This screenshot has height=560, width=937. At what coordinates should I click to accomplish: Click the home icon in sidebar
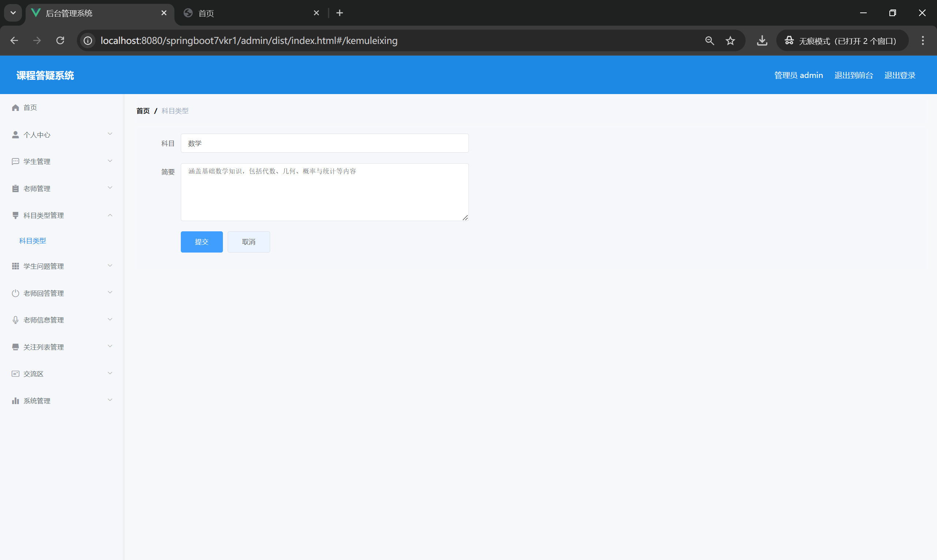[15, 108]
